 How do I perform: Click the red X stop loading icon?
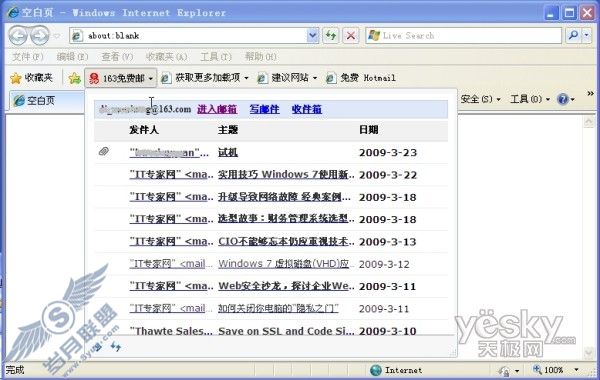pyautogui.click(x=350, y=36)
